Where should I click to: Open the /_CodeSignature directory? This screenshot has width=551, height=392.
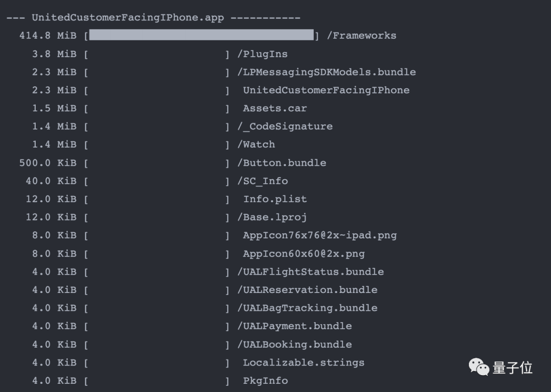(x=285, y=127)
